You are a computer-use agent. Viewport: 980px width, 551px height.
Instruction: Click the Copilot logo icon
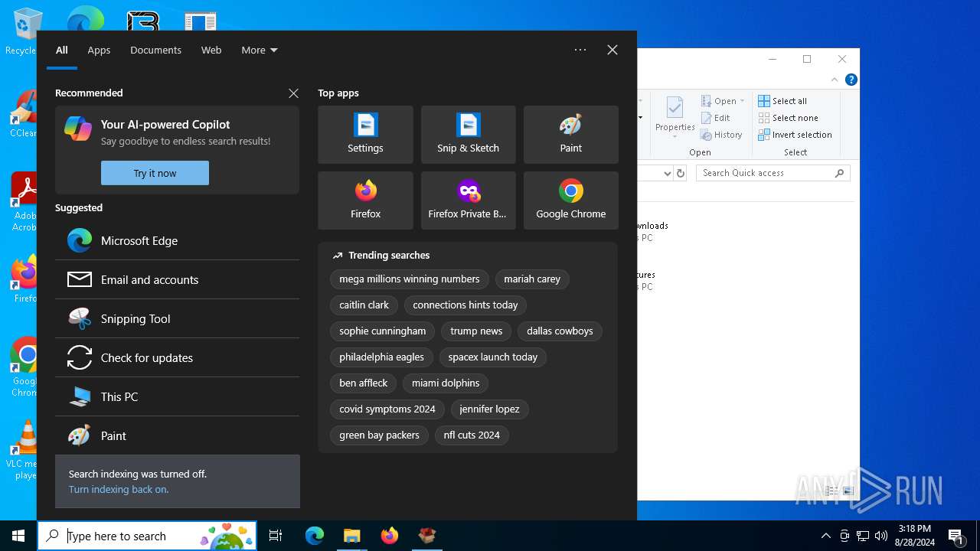pyautogui.click(x=78, y=129)
